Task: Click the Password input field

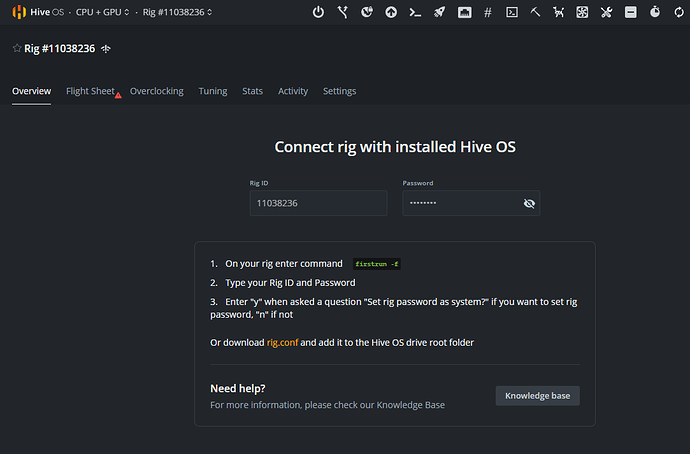Action: tap(471, 203)
